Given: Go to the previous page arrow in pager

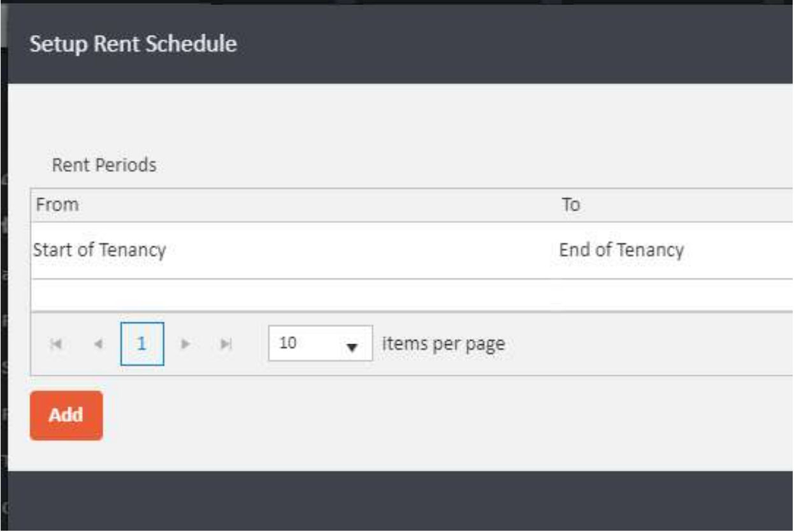Looking at the screenshot, I should [97, 344].
